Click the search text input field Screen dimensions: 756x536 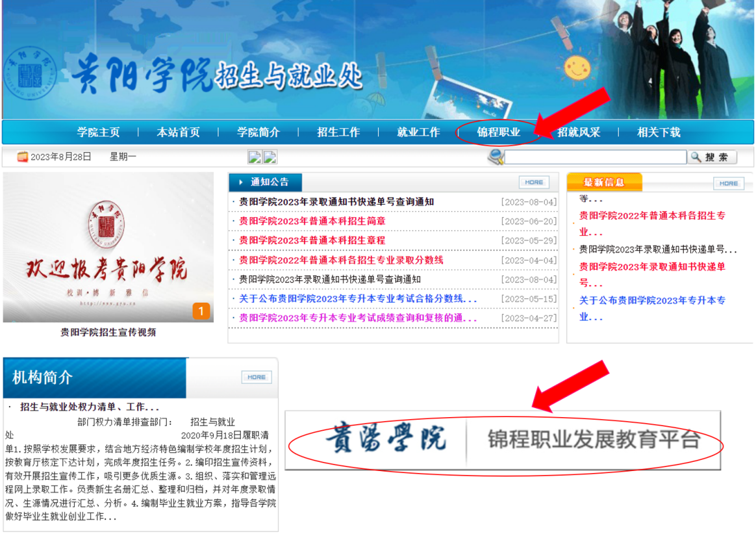595,157
